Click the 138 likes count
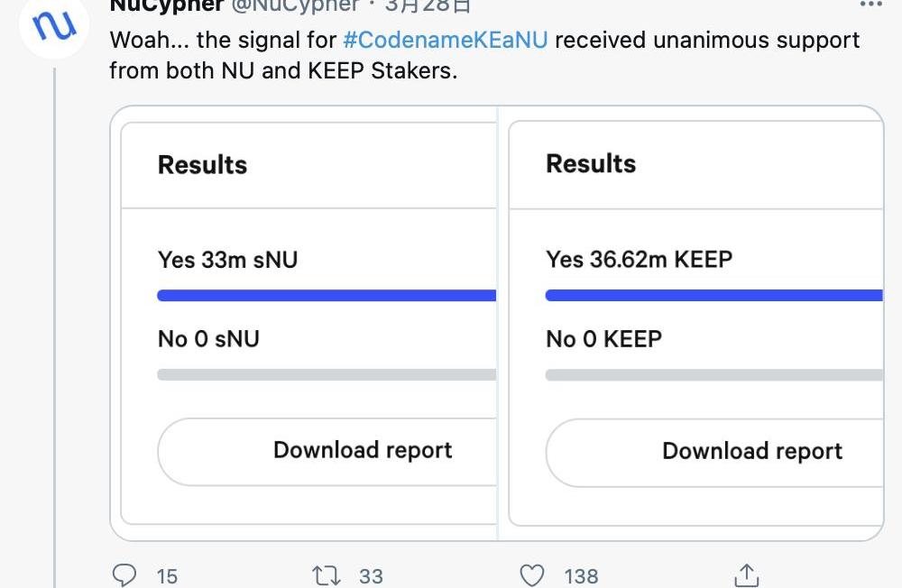902x588 pixels. tap(581, 575)
